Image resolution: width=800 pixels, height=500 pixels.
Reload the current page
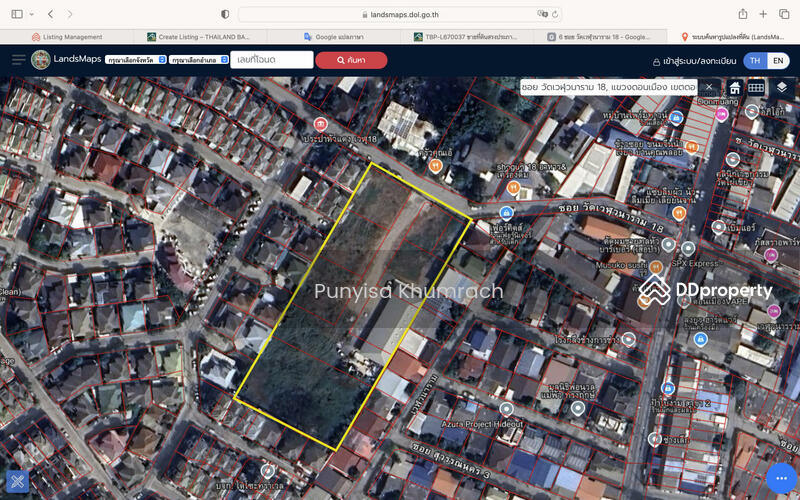tap(555, 14)
